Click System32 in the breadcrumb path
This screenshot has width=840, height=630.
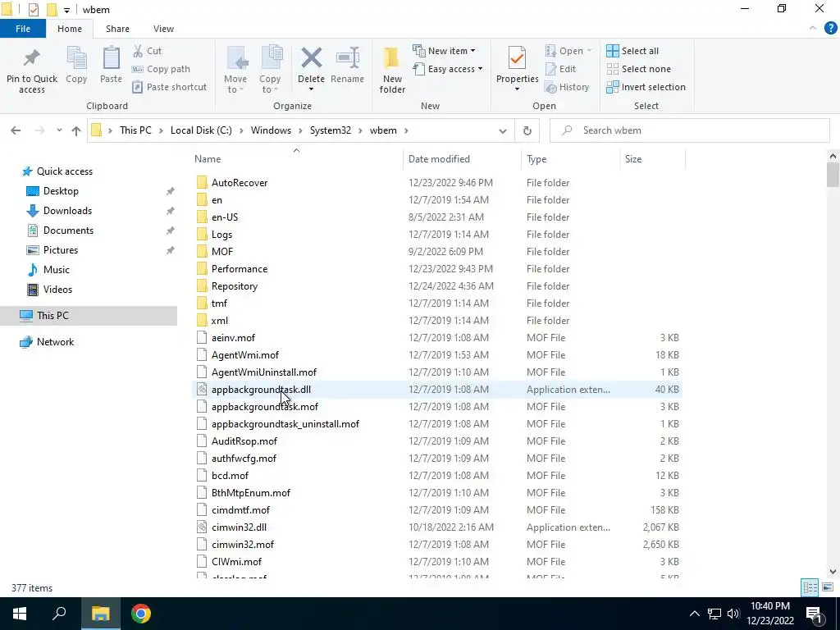pos(331,130)
